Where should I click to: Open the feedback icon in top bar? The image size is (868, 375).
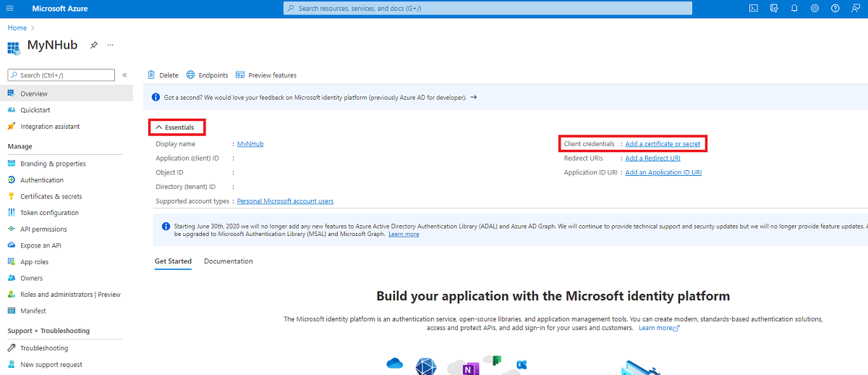(856, 8)
